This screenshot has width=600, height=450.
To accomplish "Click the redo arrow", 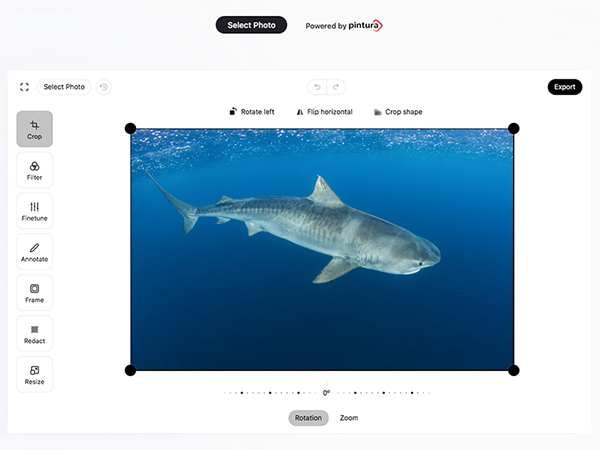I will [336, 87].
